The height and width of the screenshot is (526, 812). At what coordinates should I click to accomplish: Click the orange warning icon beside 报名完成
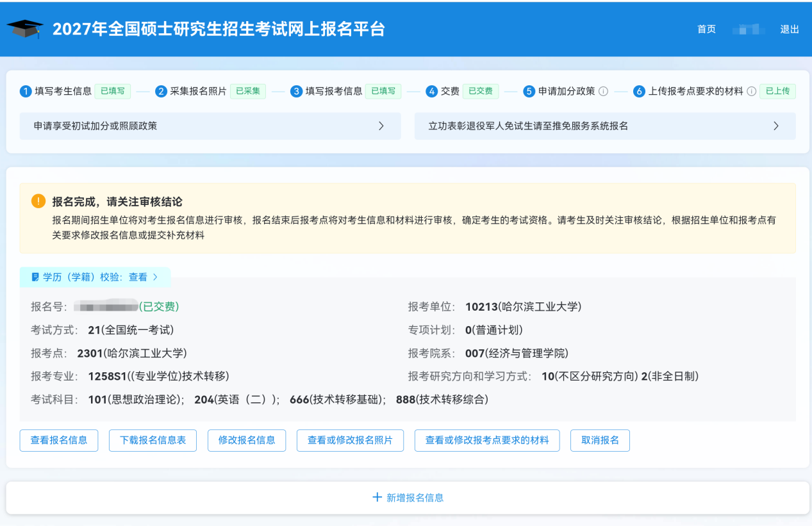point(38,201)
